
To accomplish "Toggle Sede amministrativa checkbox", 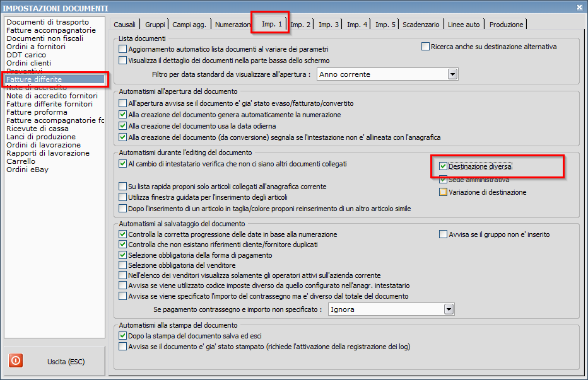I will [443, 180].
